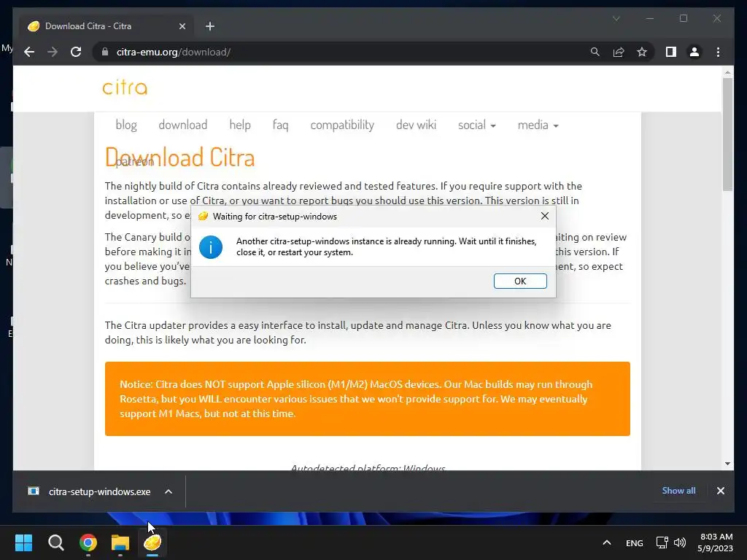Viewport: 747px width, 560px height.
Task: Open Windows taskbar search
Action: coord(55,542)
